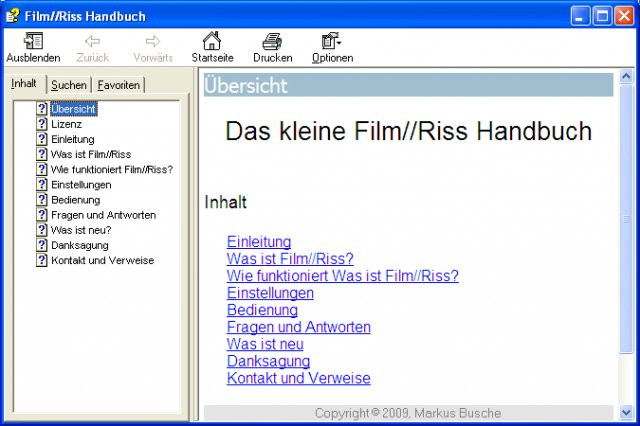The width and height of the screenshot is (640, 426).
Task: Click the question icon beside Lizenz
Action: (x=42, y=124)
